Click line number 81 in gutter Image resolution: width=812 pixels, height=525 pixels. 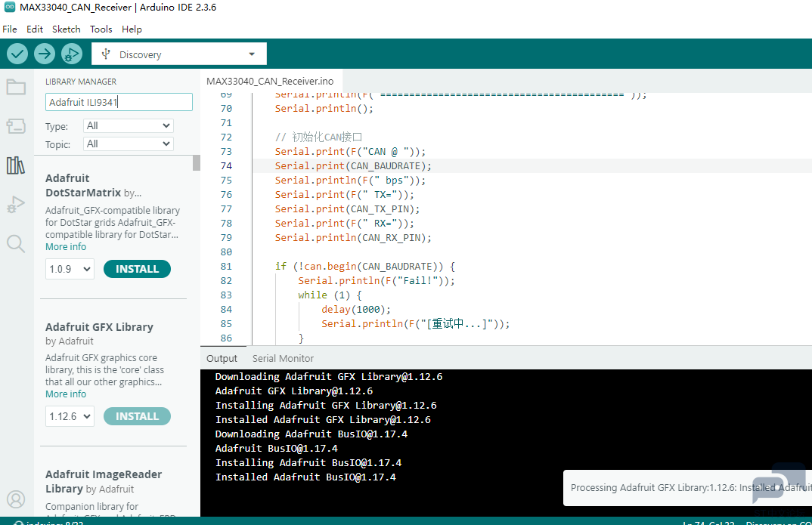coord(226,267)
